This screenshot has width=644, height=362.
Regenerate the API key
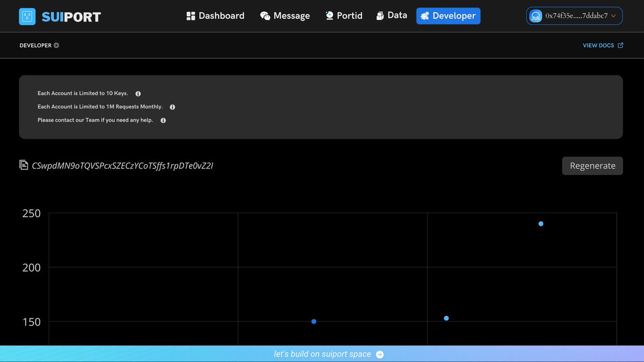click(x=592, y=166)
